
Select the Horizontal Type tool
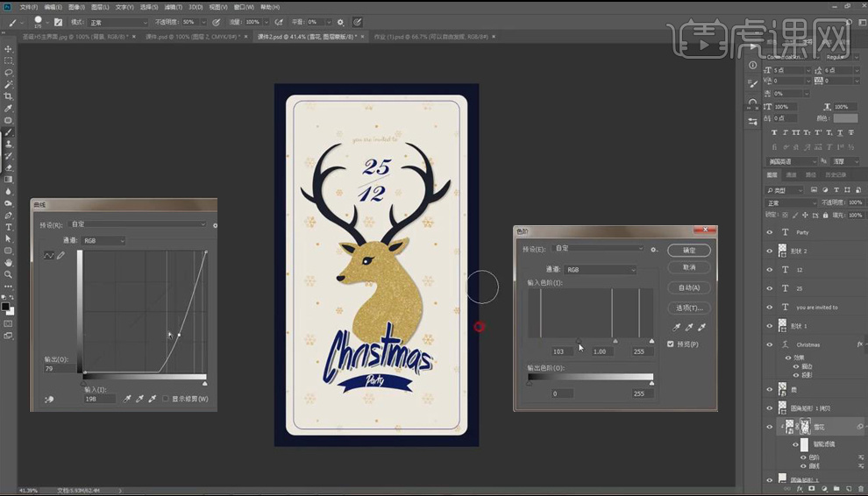8,227
